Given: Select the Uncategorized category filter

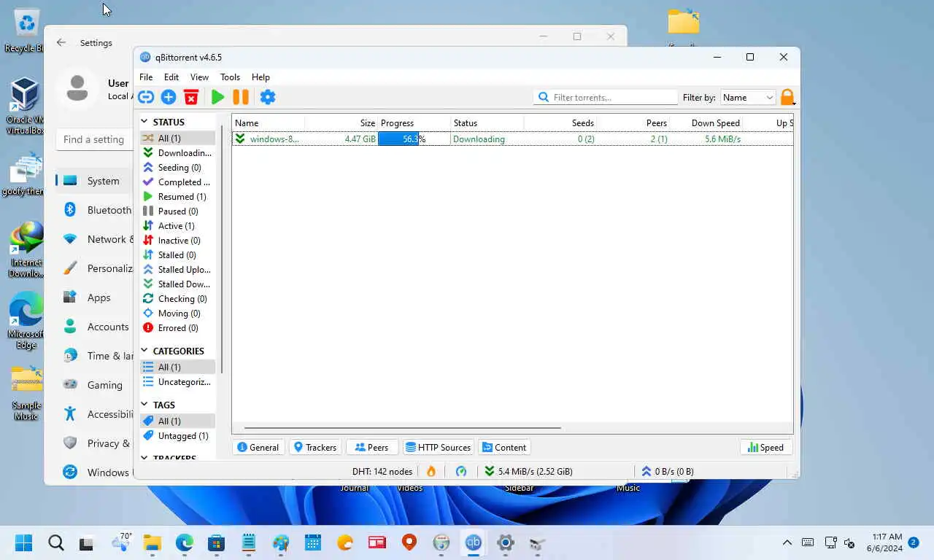Looking at the screenshot, I should (x=177, y=381).
